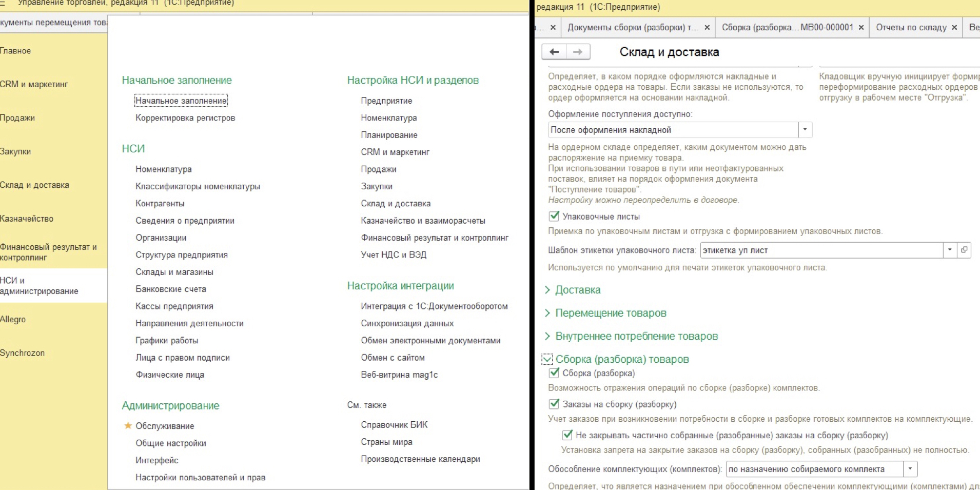The width and height of the screenshot is (980, 490).
Task: Open 'Корректировка регистров'
Action: coord(185,117)
